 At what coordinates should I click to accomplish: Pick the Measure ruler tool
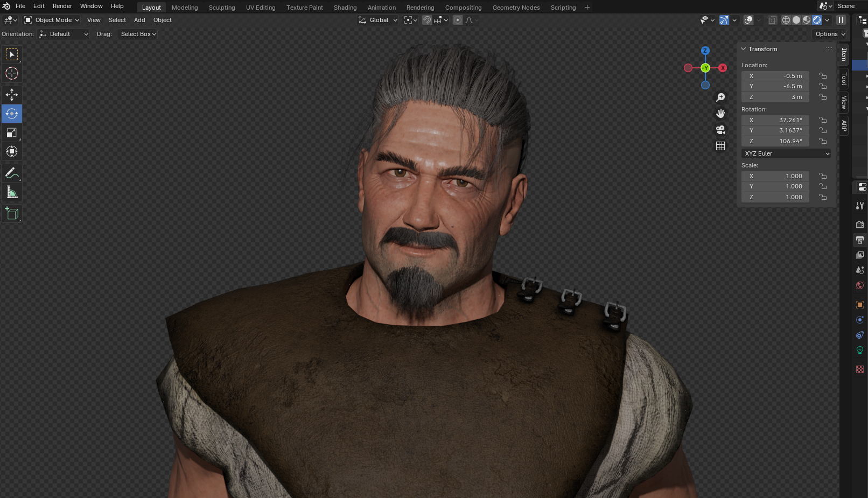[12, 192]
